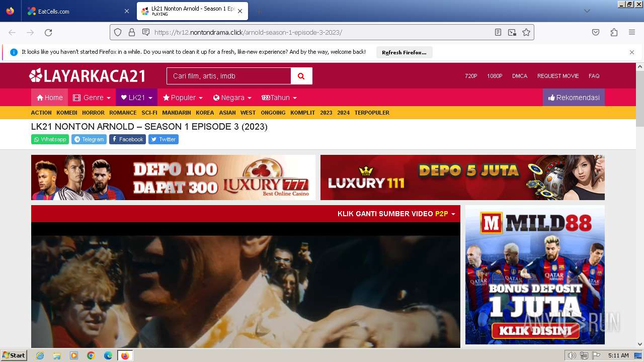Open the tracking protection shield icon

click(118, 32)
